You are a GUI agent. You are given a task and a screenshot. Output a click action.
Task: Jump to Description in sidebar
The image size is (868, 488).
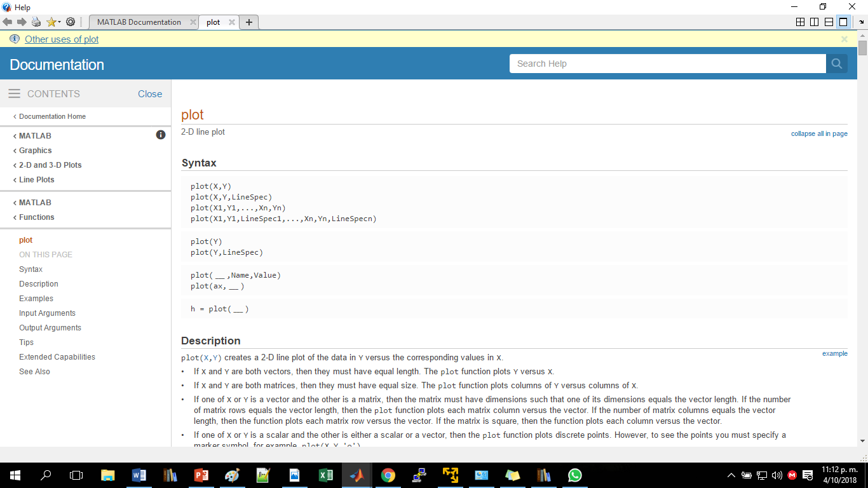pos(39,284)
